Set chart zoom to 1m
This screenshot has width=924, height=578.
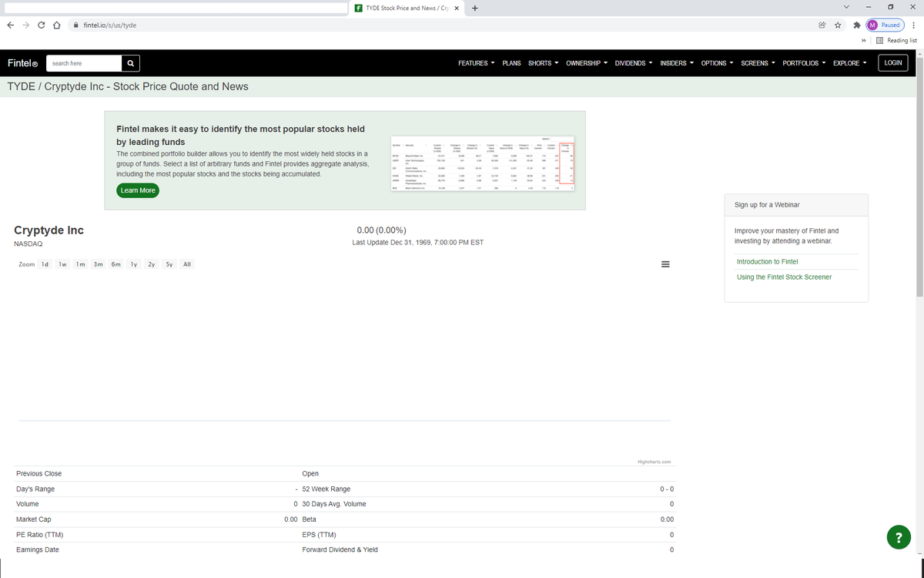(x=80, y=264)
